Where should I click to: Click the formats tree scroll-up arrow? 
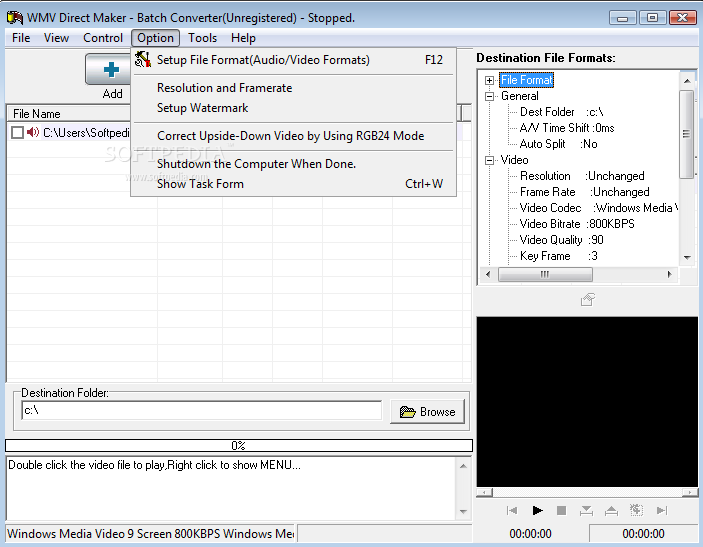pyautogui.click(x=687, y=81)
